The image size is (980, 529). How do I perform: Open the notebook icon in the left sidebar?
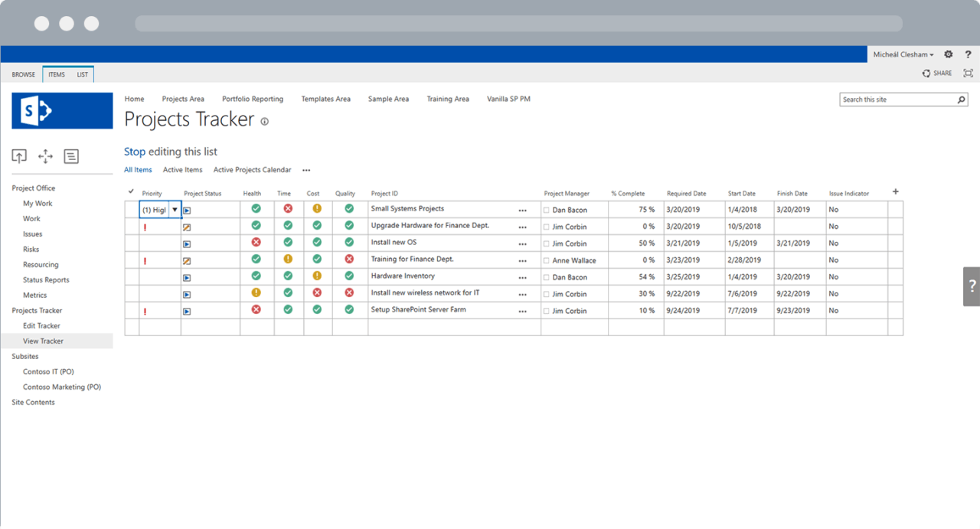tap(71, 155)
